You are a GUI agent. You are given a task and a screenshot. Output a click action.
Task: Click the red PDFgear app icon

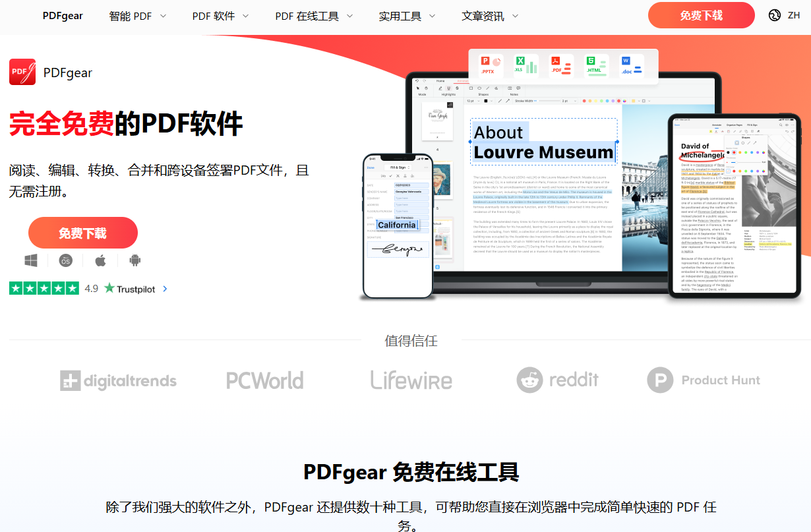pyautogui.click(x=22, y=72)
